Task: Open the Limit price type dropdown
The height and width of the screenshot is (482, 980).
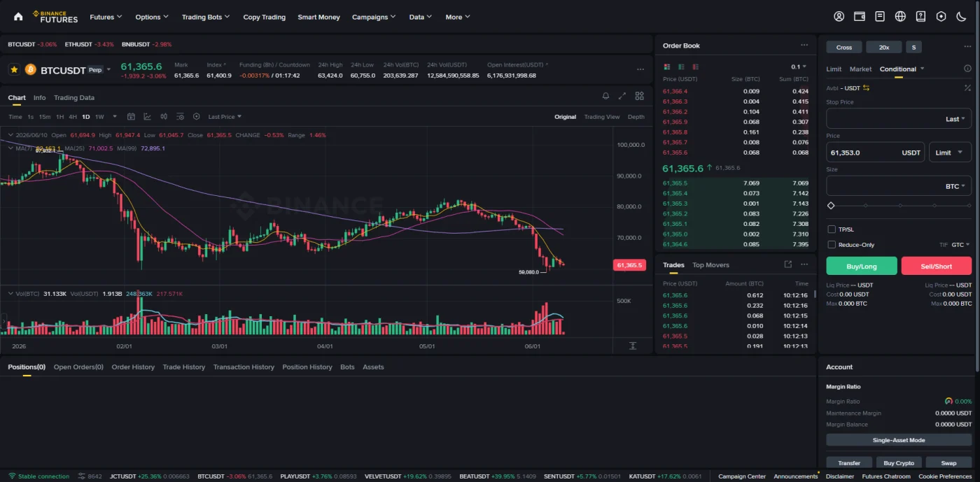Action: coord(950,153)
